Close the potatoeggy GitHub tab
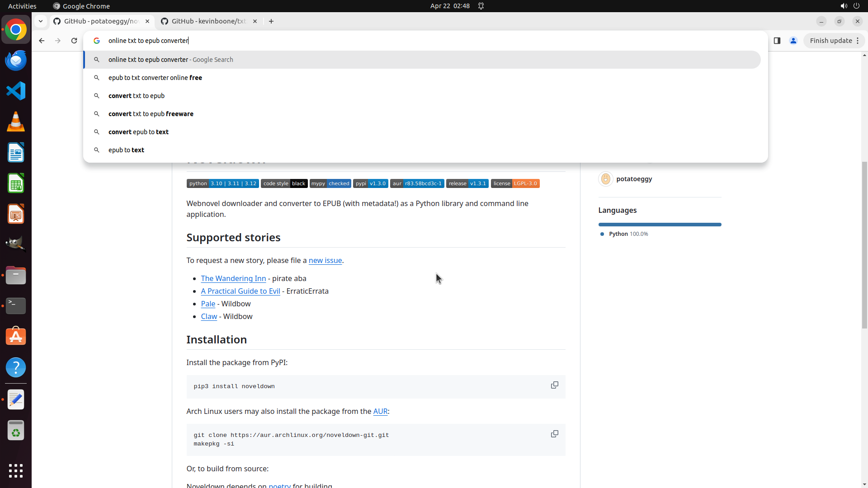The width and height of the screenshot is (868, 488). click(147, 21)
